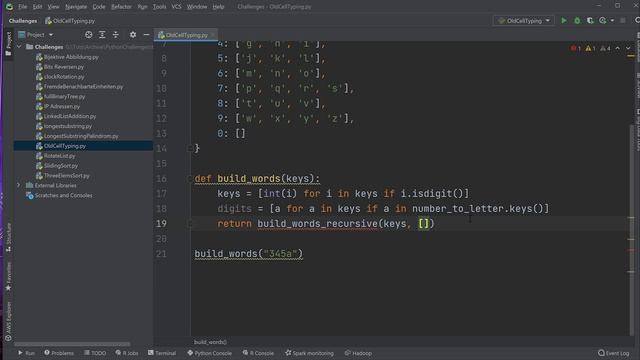
Task: Start debugging with the green bug icon
Action: (577, 20)
